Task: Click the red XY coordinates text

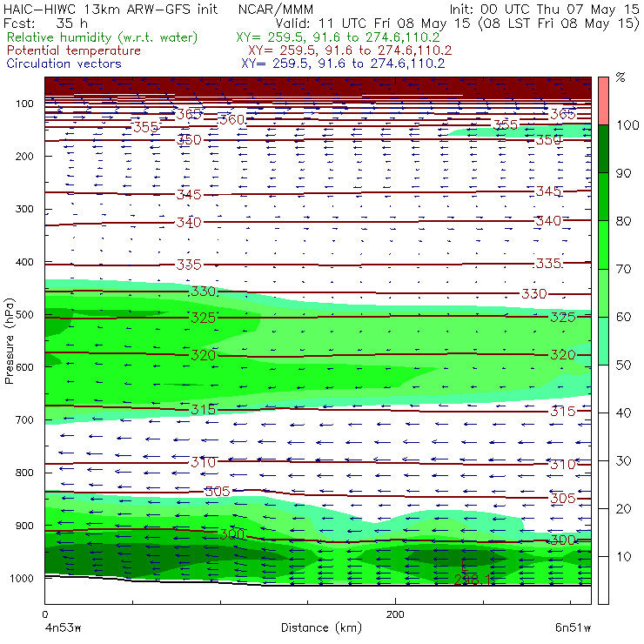Action: [350, 50]
